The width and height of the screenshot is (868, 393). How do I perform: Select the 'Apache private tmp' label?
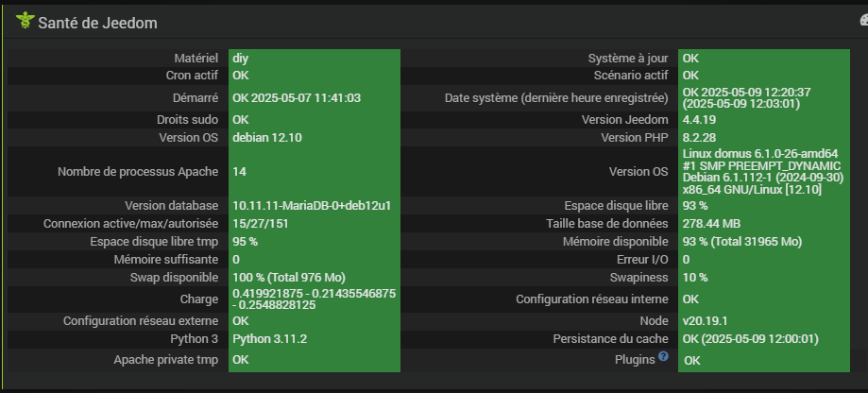click(x=166, y=360)
